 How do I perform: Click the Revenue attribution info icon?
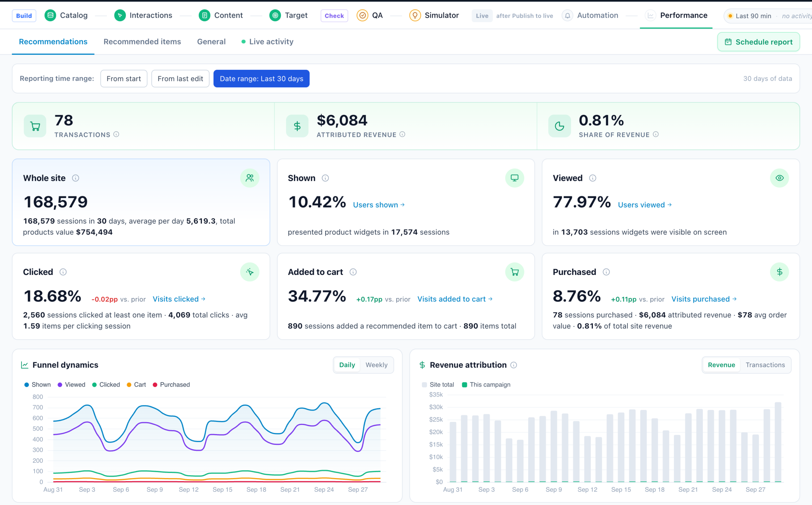pos(514,365)
